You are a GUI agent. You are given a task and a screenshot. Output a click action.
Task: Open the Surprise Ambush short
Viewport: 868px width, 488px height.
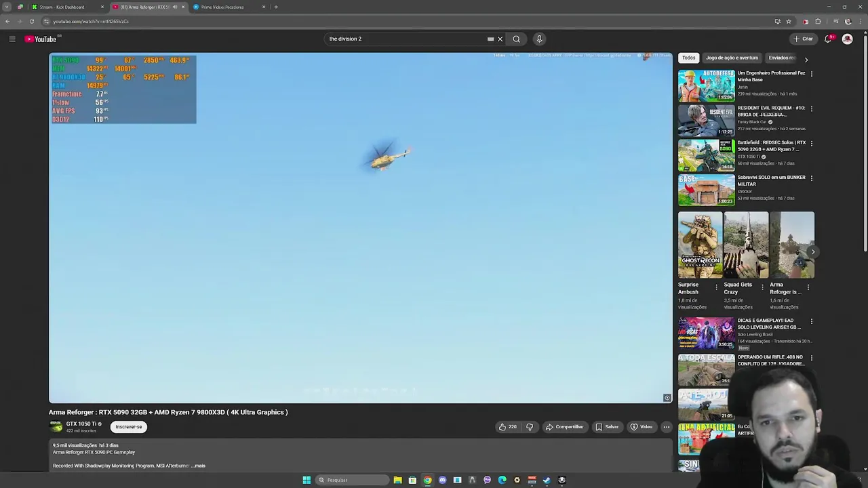pos(700,245)
